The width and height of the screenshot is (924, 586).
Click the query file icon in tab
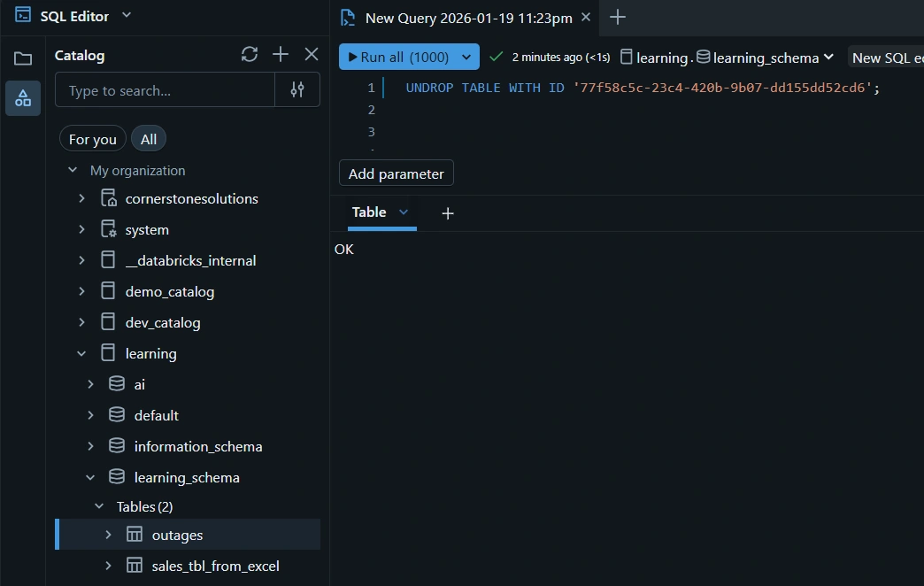pos(348,18)
